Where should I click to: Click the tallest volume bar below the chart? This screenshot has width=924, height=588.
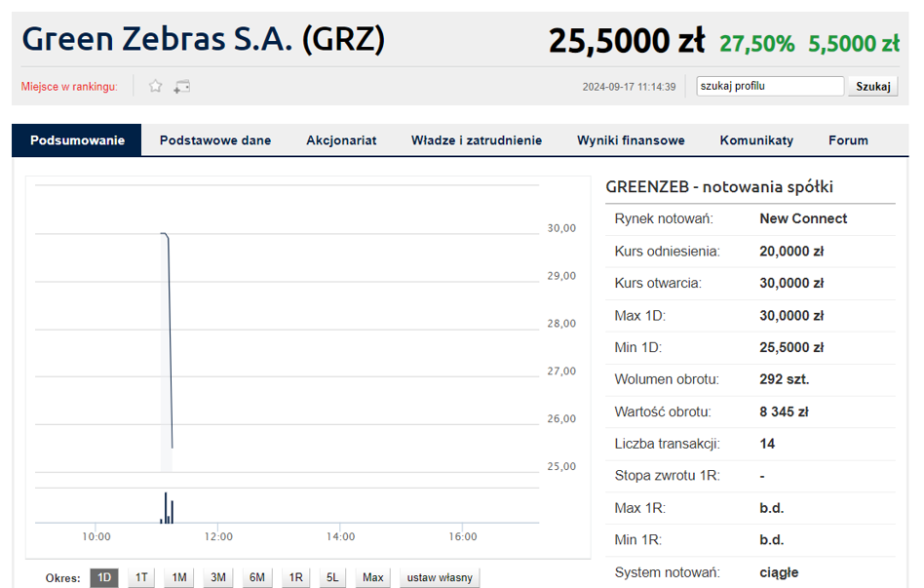click(166, 508)
